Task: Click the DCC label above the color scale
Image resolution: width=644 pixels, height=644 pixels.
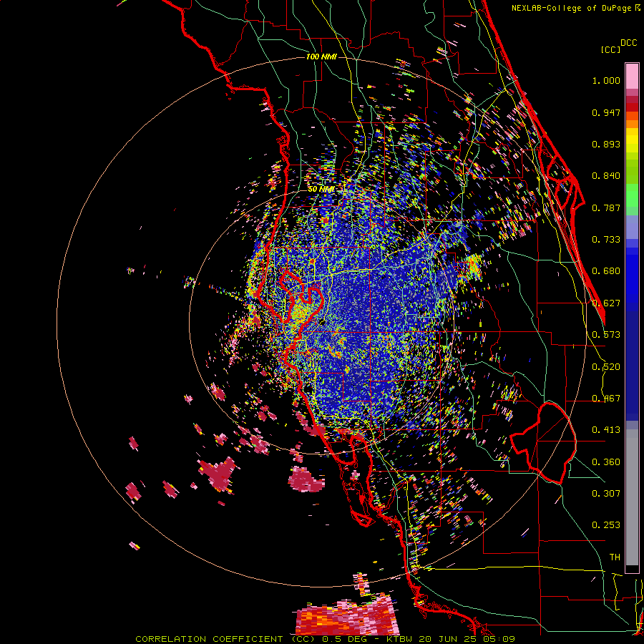Action: click(x=629, y=43)
